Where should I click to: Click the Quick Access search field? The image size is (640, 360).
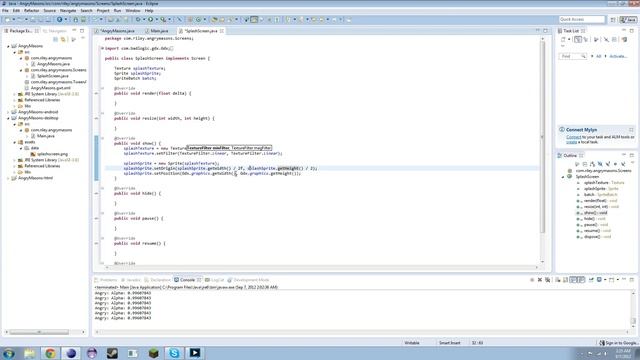click(582, 20)
